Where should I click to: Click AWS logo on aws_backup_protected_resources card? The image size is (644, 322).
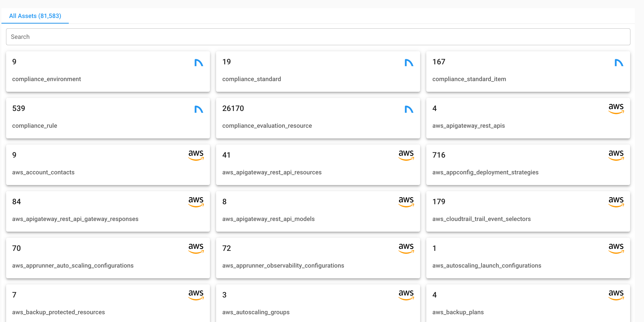196,295
